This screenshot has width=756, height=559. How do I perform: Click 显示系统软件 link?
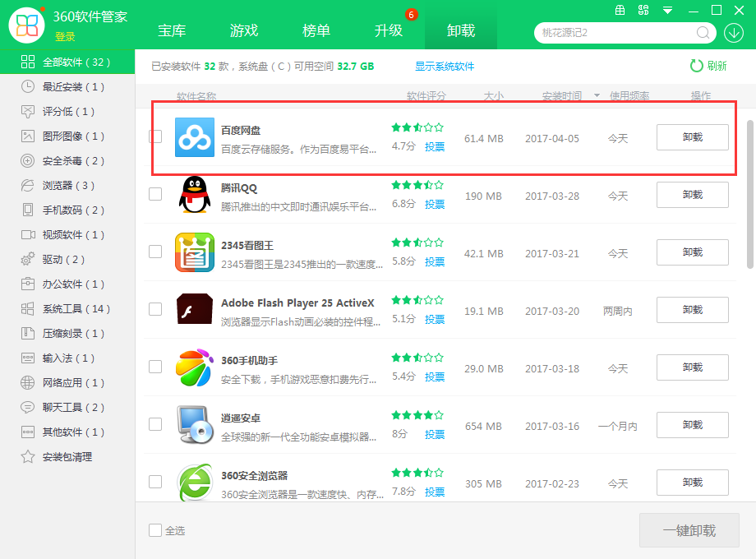(445, 64)
